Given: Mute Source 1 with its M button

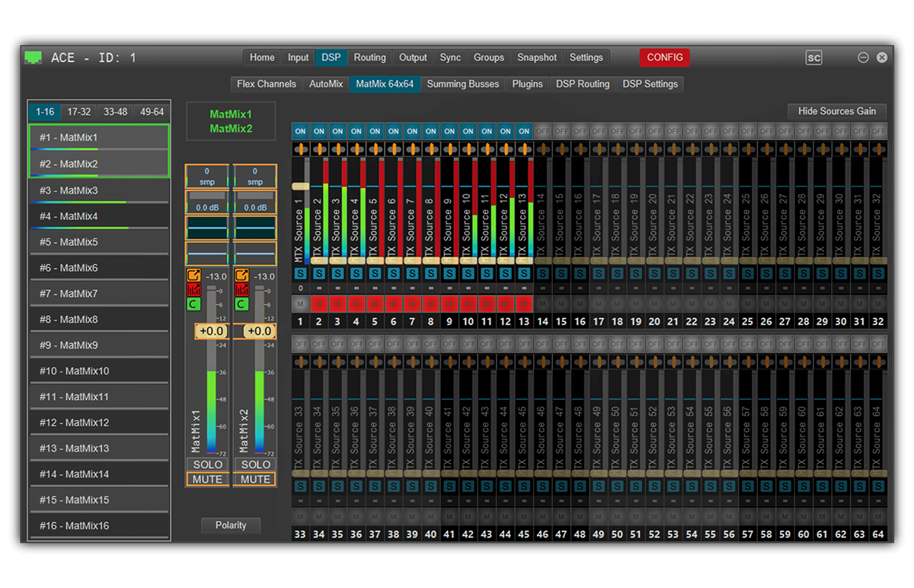Looking at the screenshot, I should [300, 304].
